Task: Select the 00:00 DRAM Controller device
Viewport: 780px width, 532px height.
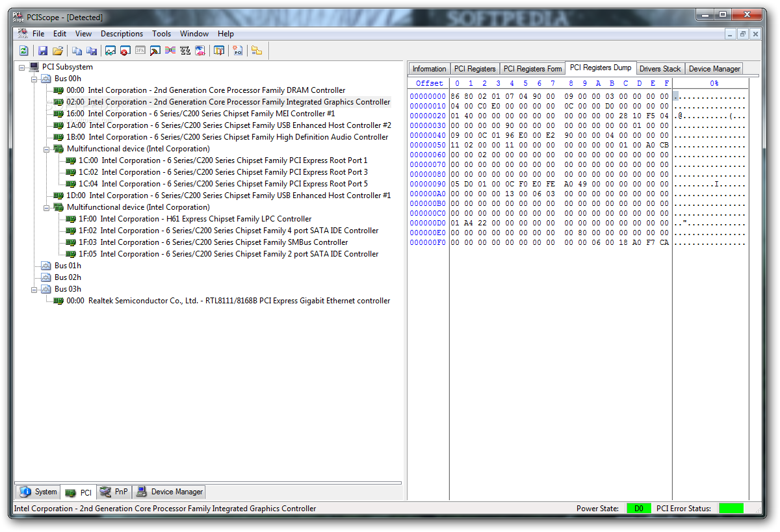Action: coord(205,90)
